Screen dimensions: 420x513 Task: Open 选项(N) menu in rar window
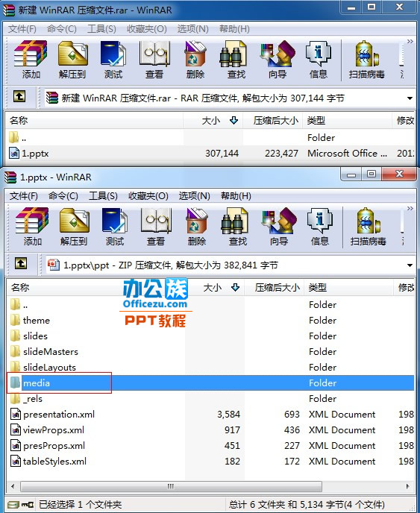192,29
